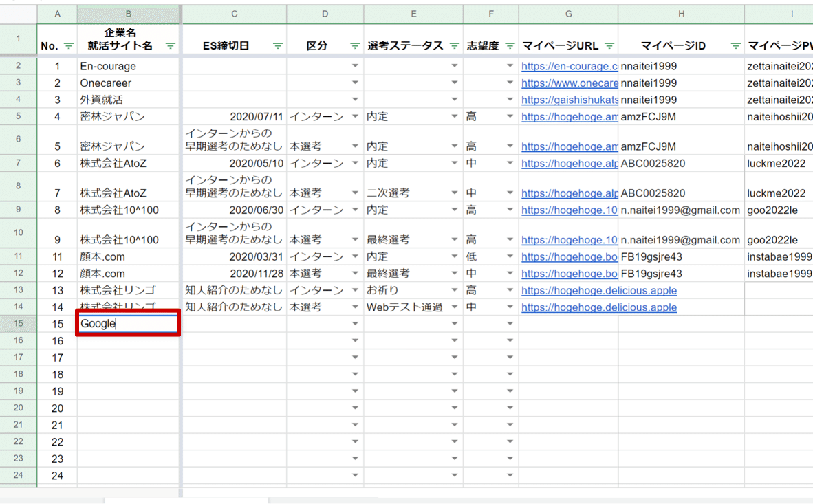Select cell 株式会社リンゴ in row 13
The height and width of the screenshot is (504, 813).
pyautogui.click(x=128, y=290)
